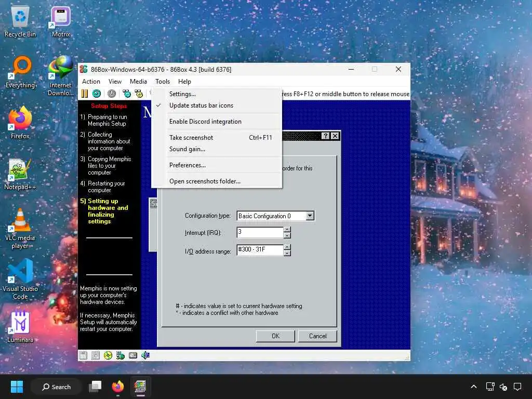Open the Configuration type dropdown
Viewport: 532px width, 399px height.
[x=310, y=216]
